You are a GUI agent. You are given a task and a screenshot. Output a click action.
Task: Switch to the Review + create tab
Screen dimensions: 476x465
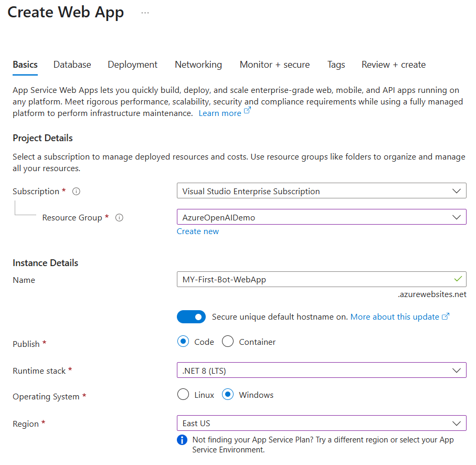(393, 64)
